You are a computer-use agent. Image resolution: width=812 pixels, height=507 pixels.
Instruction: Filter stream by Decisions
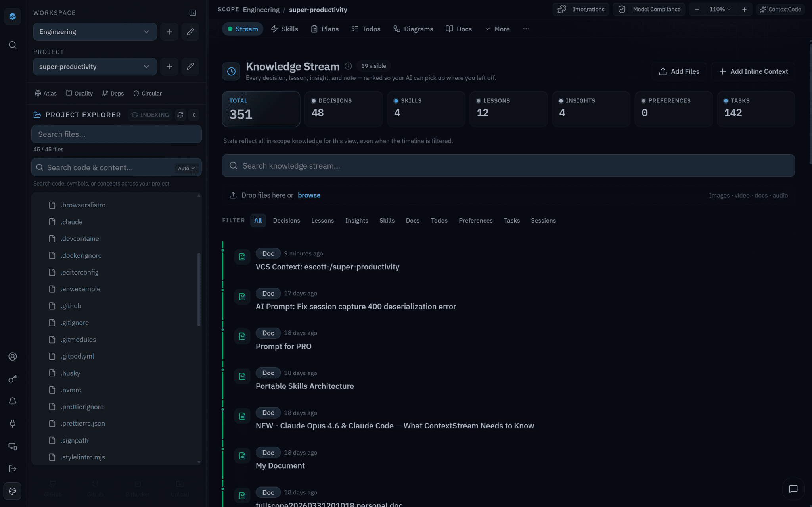286,221
